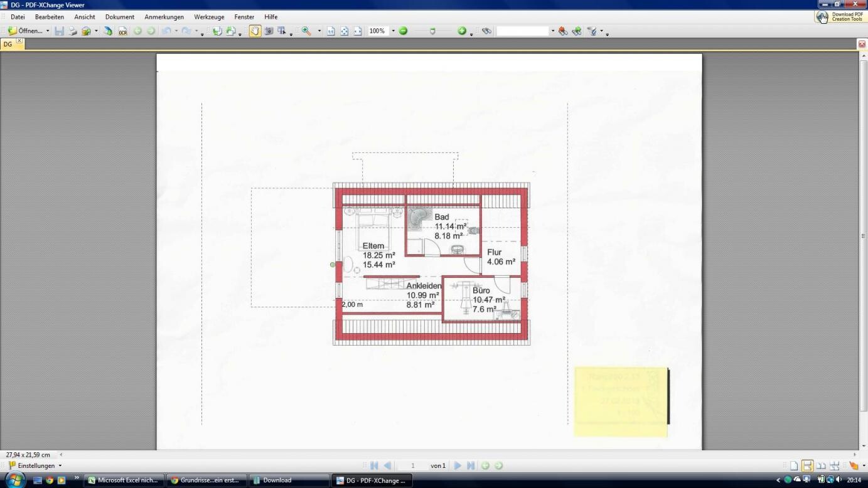The width and height of the screenshot is (868, 488).
Task: Toggle continuous page layout in status bar
Action: click(x=807, y=465)
